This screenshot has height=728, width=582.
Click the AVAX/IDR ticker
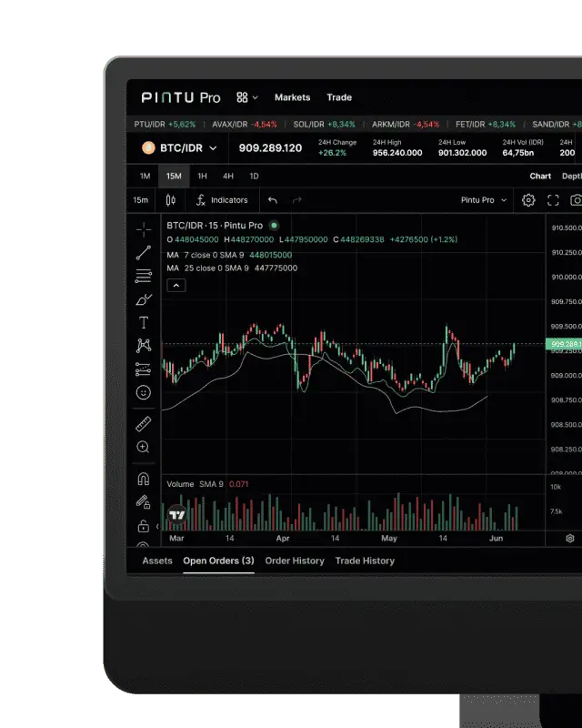(x=244, y=125)
